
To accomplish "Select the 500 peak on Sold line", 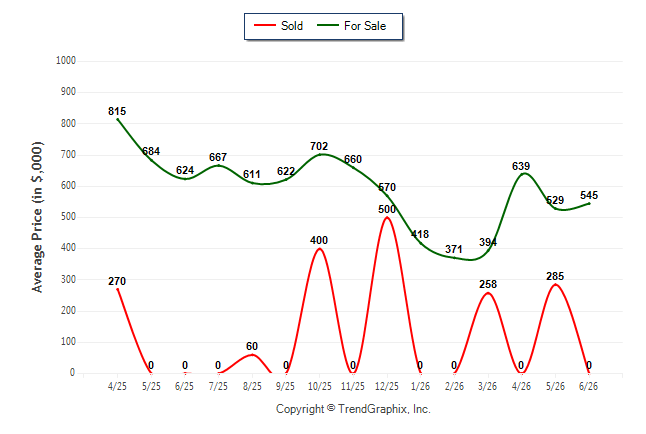I will tap(387, 217).
